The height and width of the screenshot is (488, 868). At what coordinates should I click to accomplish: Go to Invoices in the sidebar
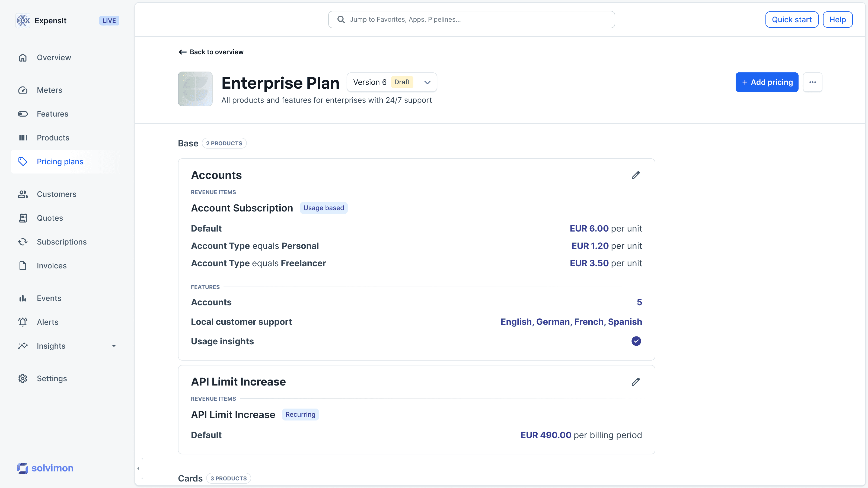click(x=52, y=266)
